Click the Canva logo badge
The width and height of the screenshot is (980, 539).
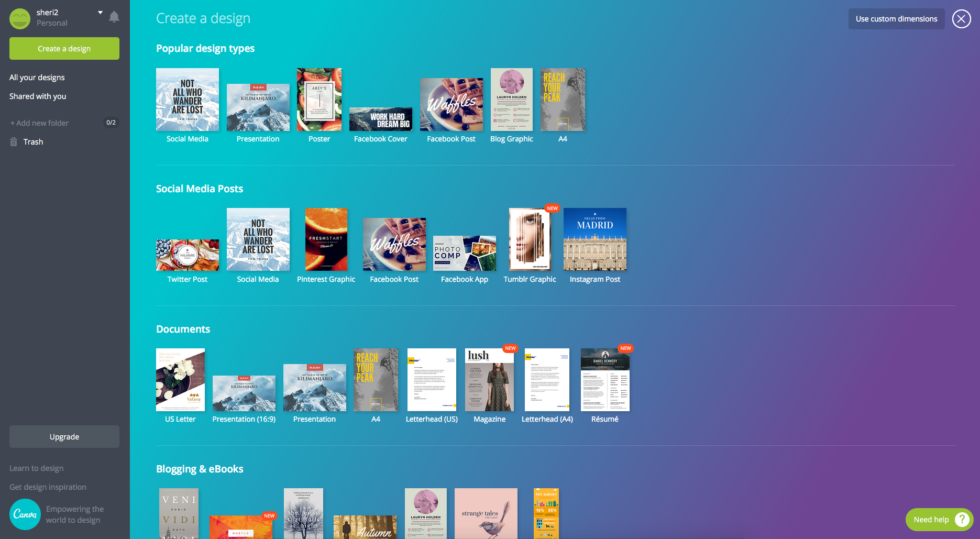25,514
